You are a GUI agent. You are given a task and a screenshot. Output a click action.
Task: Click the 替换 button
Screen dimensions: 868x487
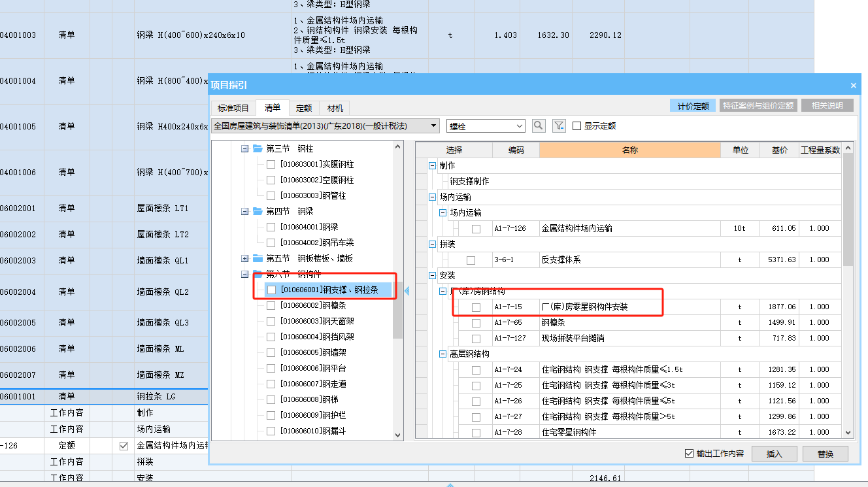[x=826, y=454]
